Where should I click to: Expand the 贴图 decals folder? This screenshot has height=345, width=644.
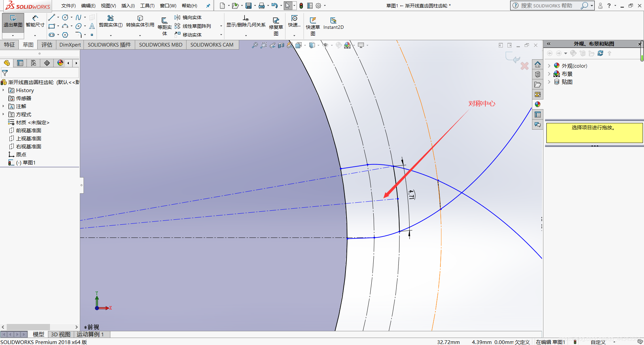tap(549, 82)
